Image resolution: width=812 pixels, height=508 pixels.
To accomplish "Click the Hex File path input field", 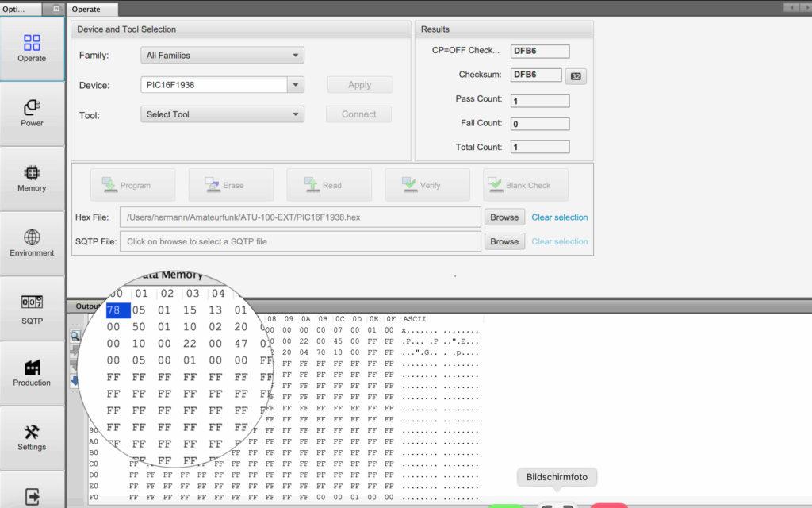I will 300,217.
